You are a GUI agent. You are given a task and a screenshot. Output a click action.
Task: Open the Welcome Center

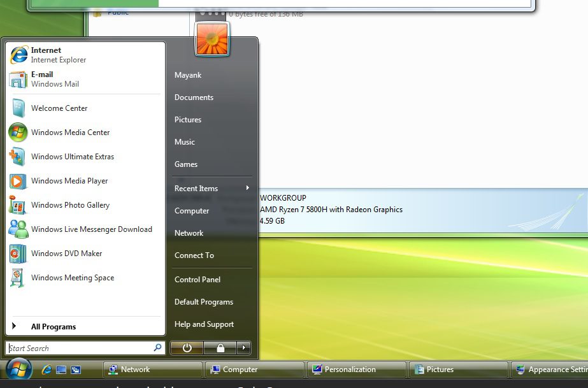coord(59,108)
